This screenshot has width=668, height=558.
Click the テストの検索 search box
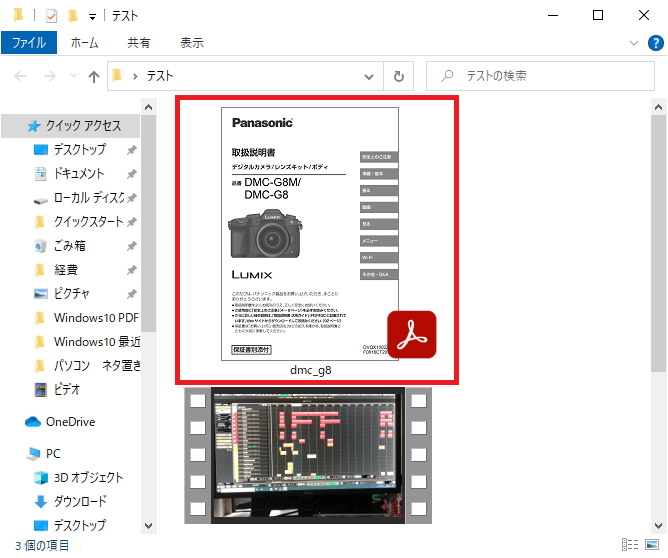pos(540,76)
